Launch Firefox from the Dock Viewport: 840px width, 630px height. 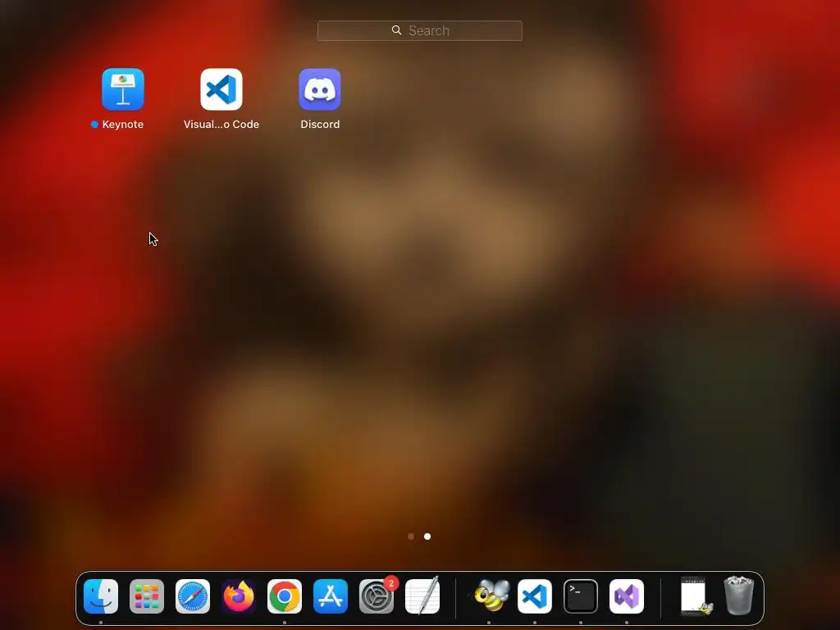(x=239, y=596)
